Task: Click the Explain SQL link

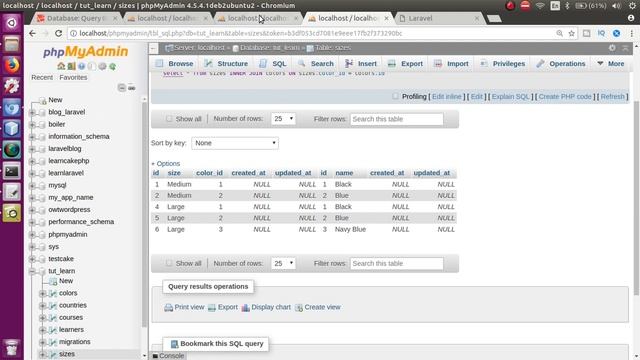Action: point(510,97)
